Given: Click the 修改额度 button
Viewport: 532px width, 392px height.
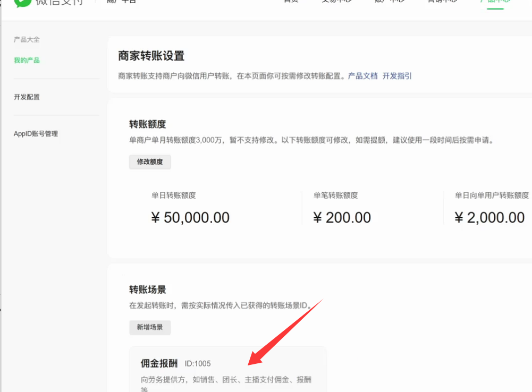Looking at the screenshot, I should coord(150,162).
